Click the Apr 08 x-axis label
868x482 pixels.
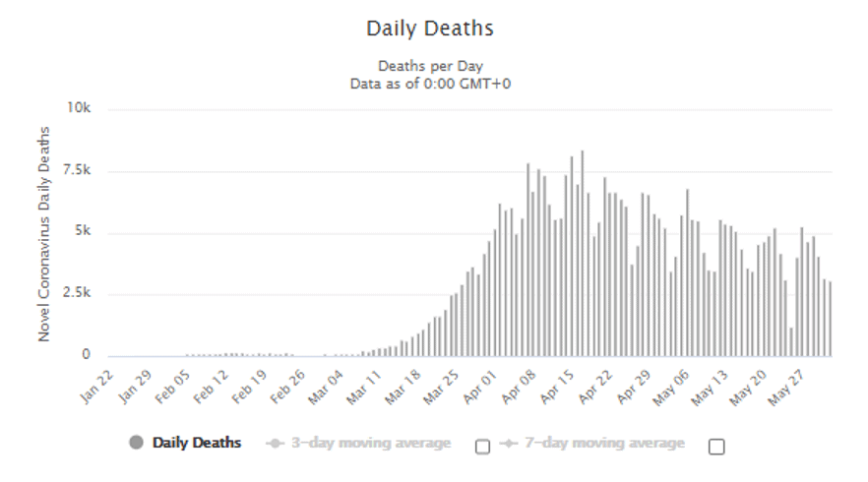[x=519, y=387]
